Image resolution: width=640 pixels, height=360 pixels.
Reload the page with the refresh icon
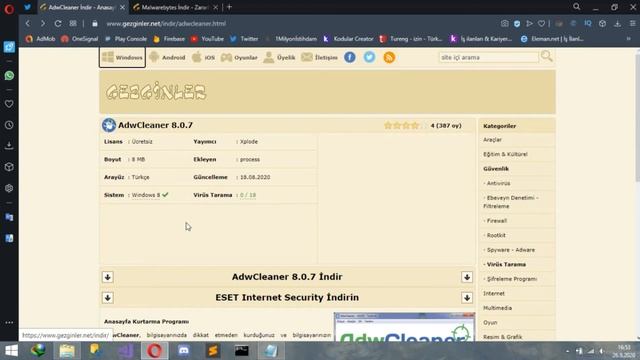click(58, 24)
